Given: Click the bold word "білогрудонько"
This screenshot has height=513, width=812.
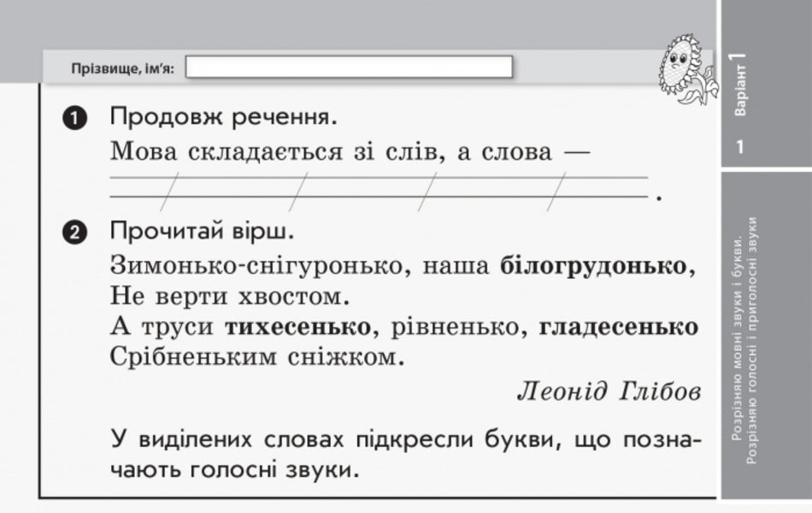Looking at the screenshot, I should [593, 267].
